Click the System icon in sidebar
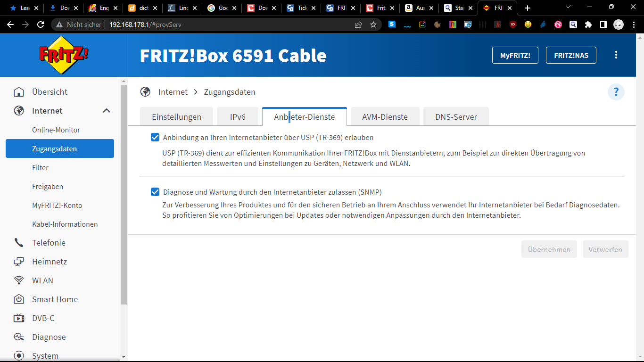The image size is (644, 362). (19, 356)
